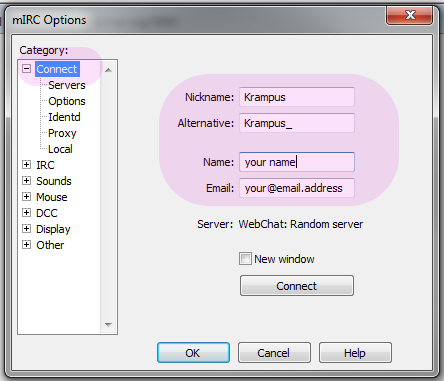Click the Cancel button

click(x=274, y=353)
